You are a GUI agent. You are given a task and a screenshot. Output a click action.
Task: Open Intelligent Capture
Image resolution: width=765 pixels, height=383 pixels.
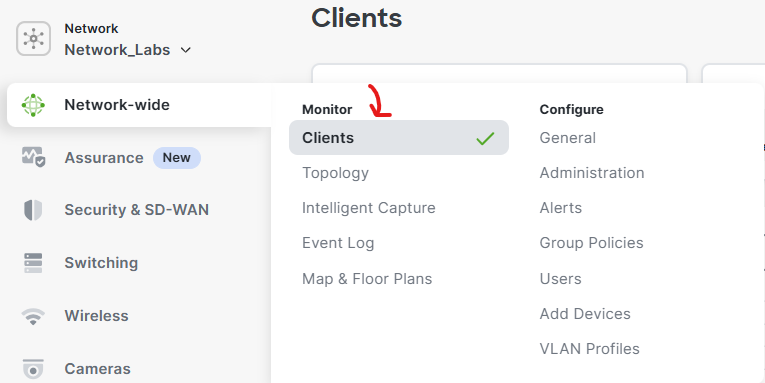click(368, 208)
